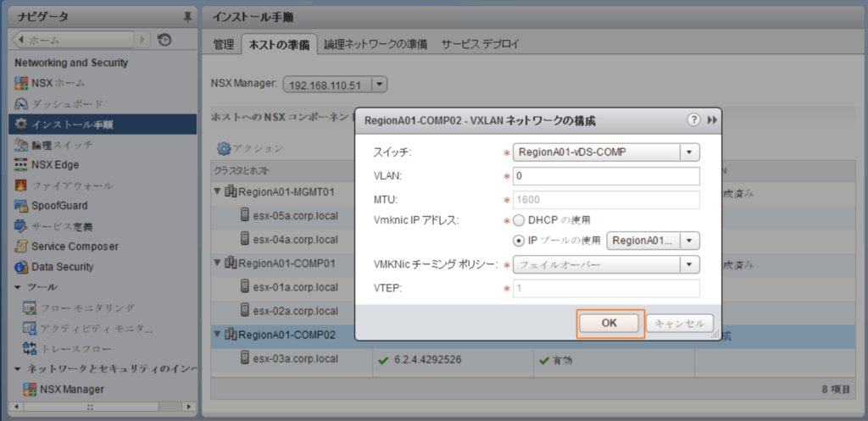This screenshot has width=868, height=421.
Task: Select DHCP の使用 radio button
Action: click(519, 220)
